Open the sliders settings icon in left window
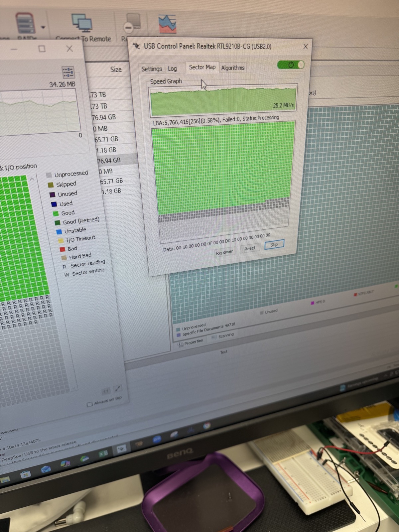399x532 pixels. click(x=68, y=72)
